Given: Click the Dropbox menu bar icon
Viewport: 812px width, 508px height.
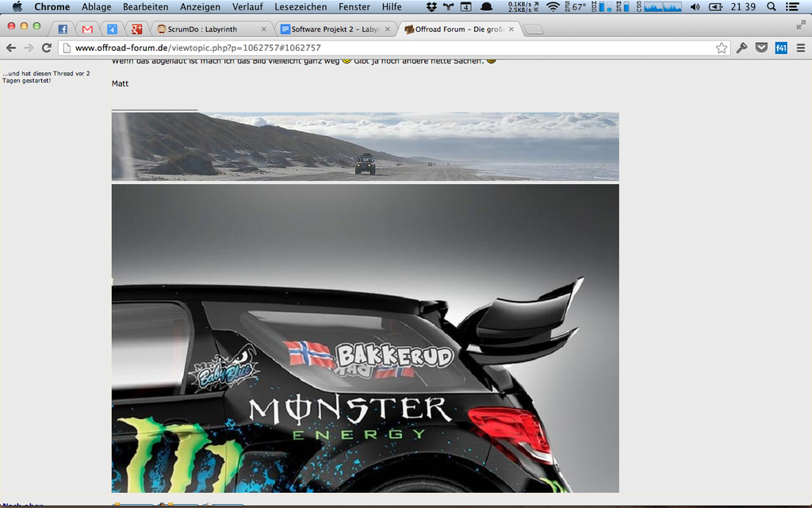Looking at the screenshot, I should click(x=431, y=6).
